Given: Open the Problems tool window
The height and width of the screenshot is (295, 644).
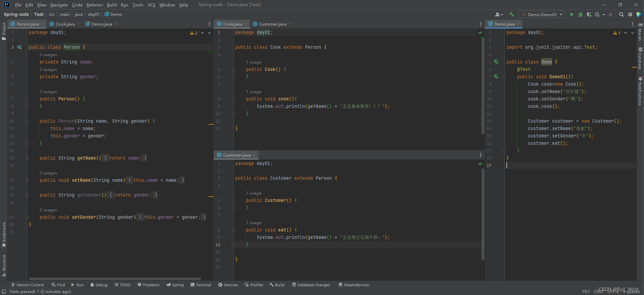Looking at the screenshot, I should [148, 285].
